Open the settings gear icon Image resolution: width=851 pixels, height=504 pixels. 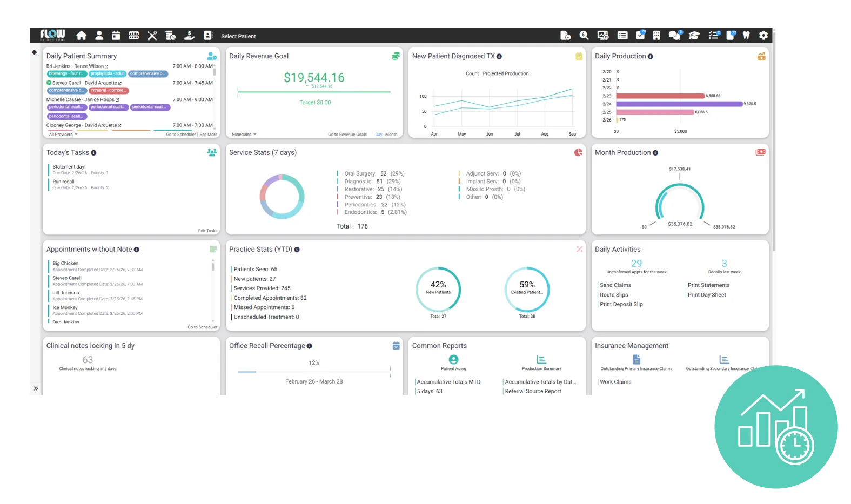pyautogui.click(x=763, y=36)
